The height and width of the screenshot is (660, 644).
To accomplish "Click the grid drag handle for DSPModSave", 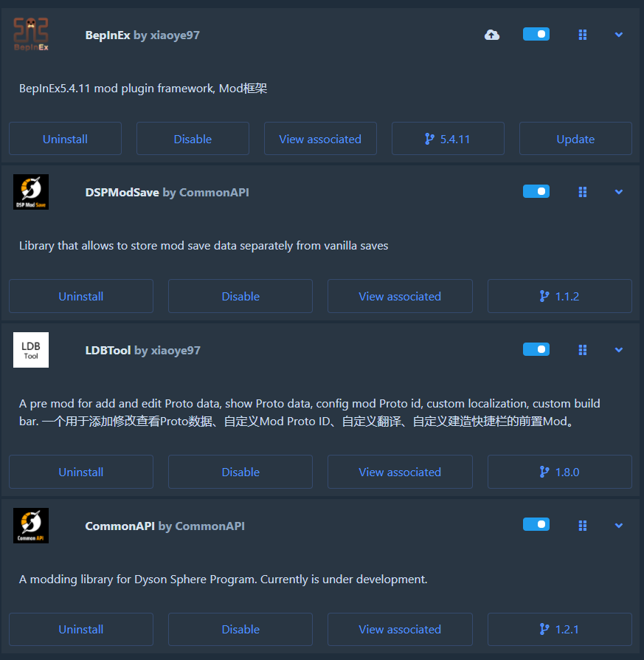I will tap(583, 192).
